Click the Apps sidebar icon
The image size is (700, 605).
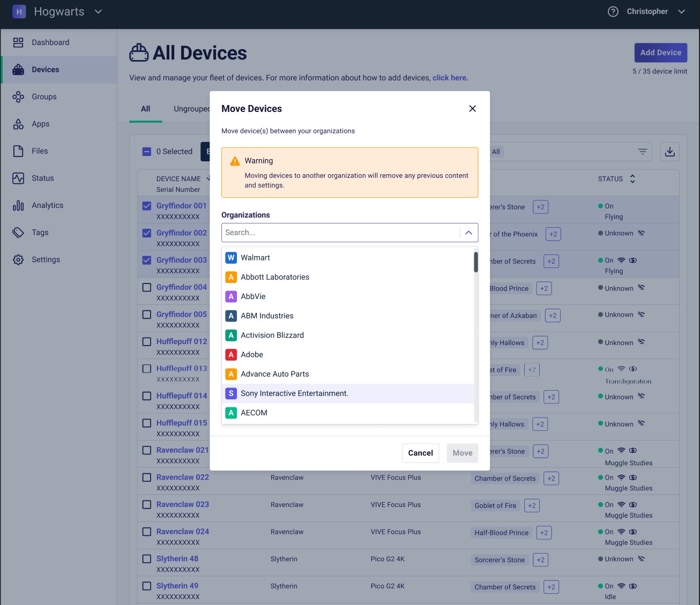pos(18,124)
